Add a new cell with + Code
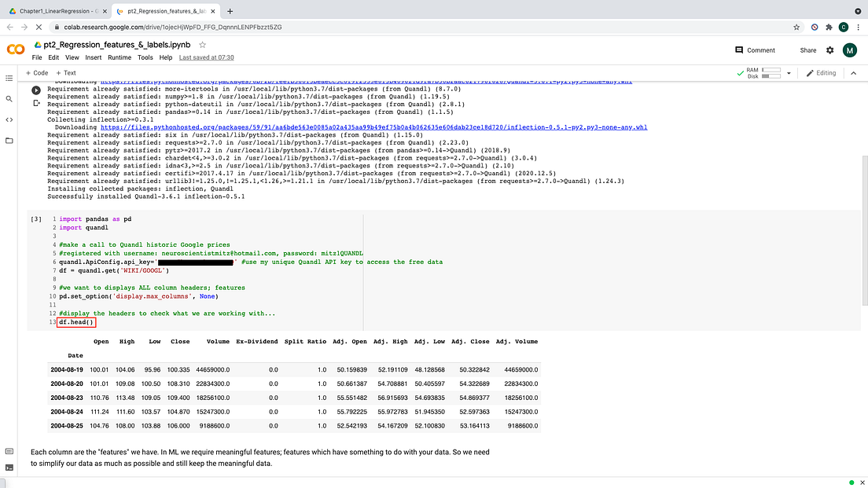This screenshot has width=868, height=488. tap(37, 72)
